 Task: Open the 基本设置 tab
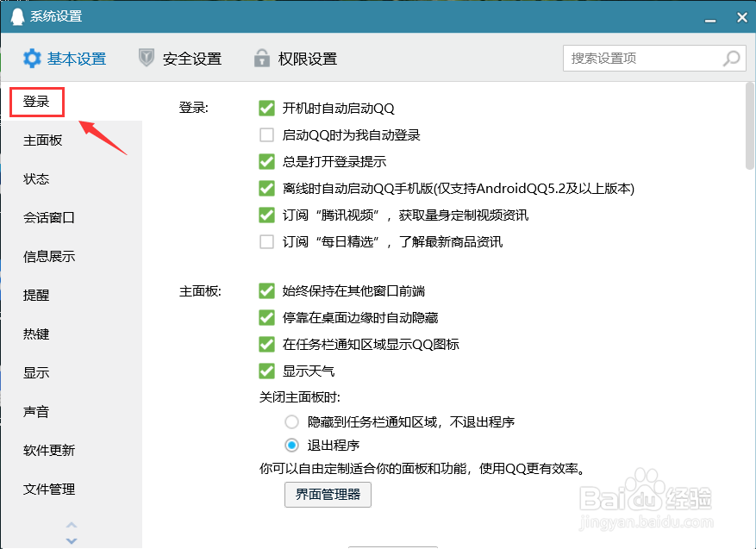tap(65, 59)
